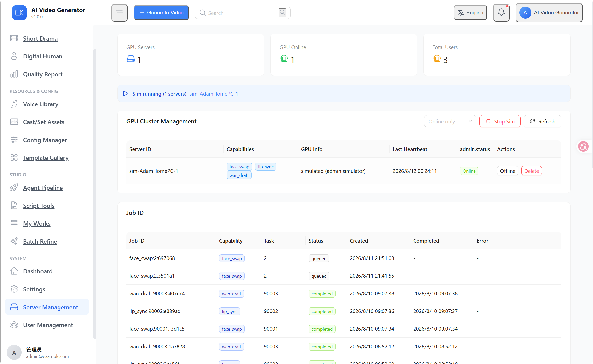593x364 pixels.
Task: Click the Script Tools document icon
Action: (14, 206)
